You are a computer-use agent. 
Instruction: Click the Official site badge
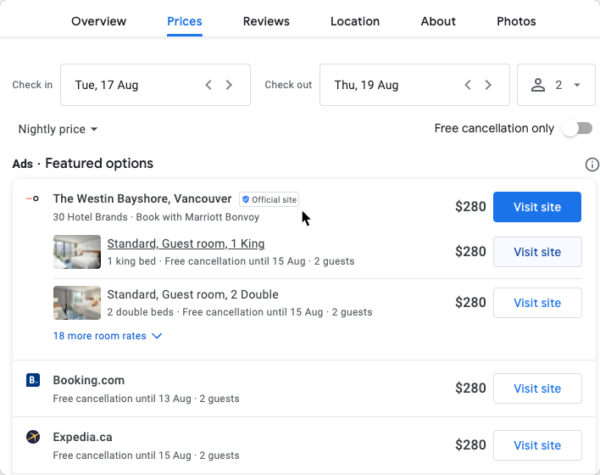click(x=269, y=199)
